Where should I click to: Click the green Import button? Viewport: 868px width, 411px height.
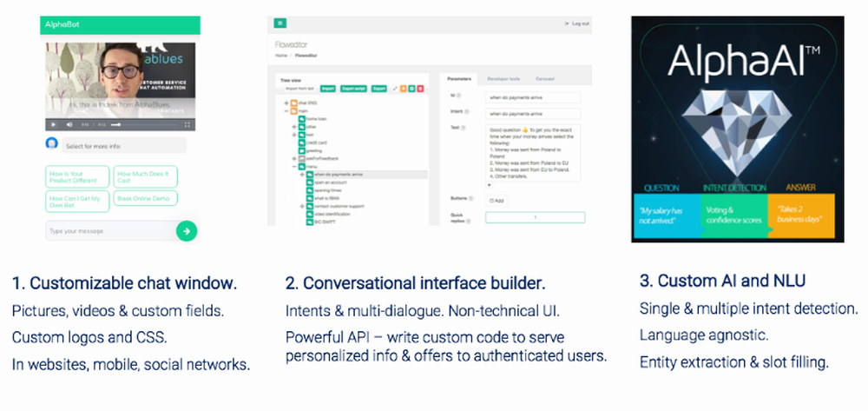coord(328,89)
